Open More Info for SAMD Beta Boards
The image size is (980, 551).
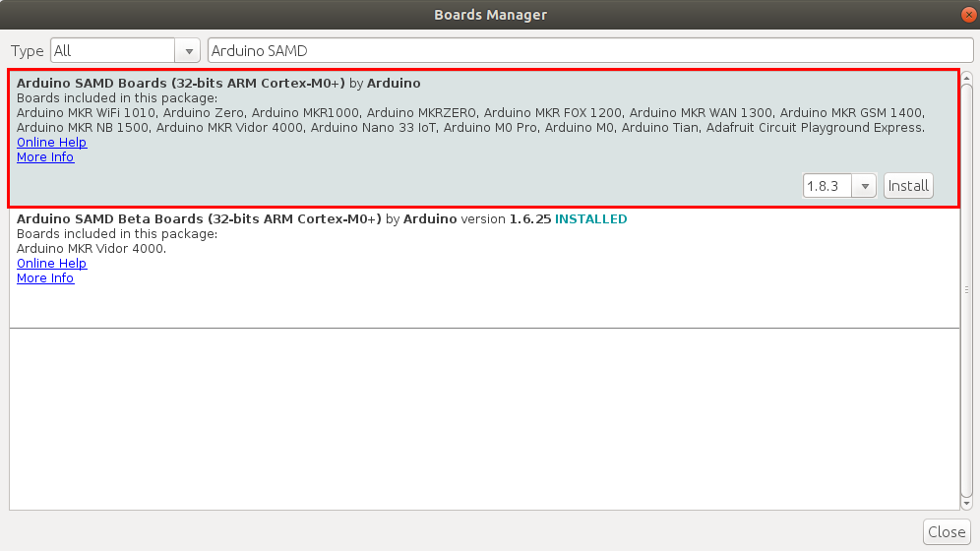tap(45, 278)
